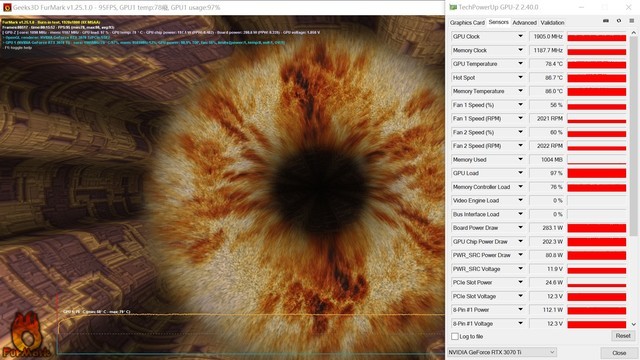This screenshot has height=360, width=640.
Task: Open the Memory Clock sensor dropdown
Action: 520,50
